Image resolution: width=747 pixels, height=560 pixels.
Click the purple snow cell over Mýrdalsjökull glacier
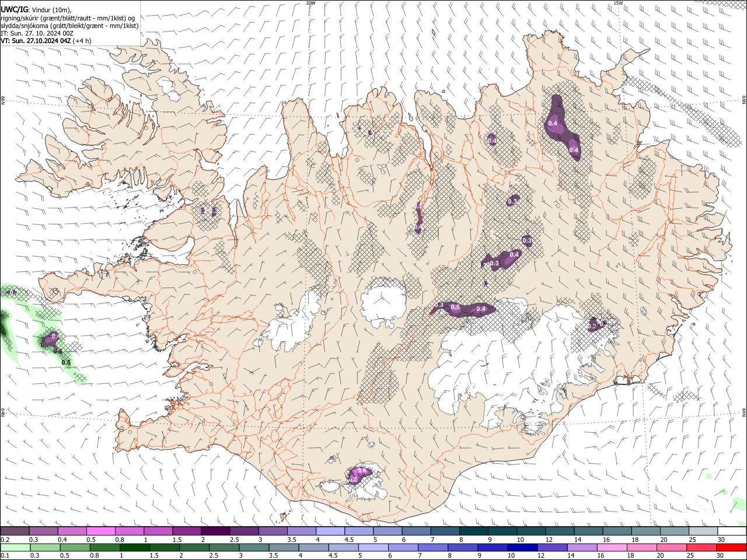[x=359, y=474]
